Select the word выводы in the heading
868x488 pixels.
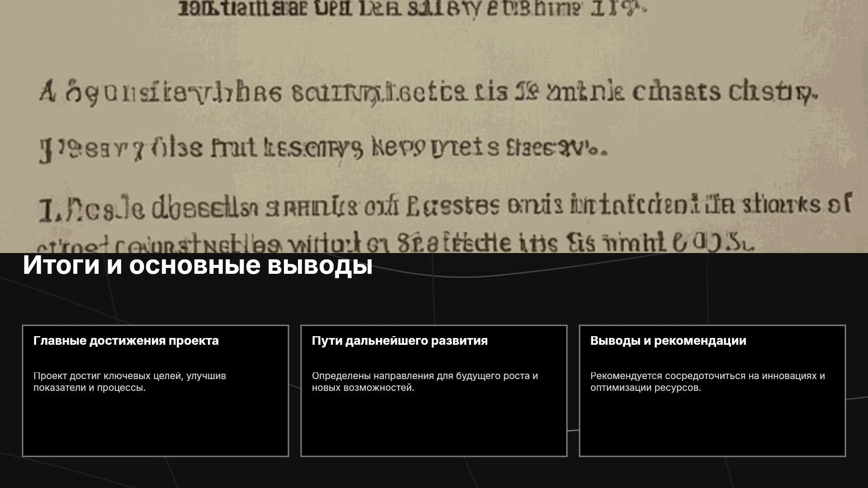pyautogui.click(x=320, y=266)
